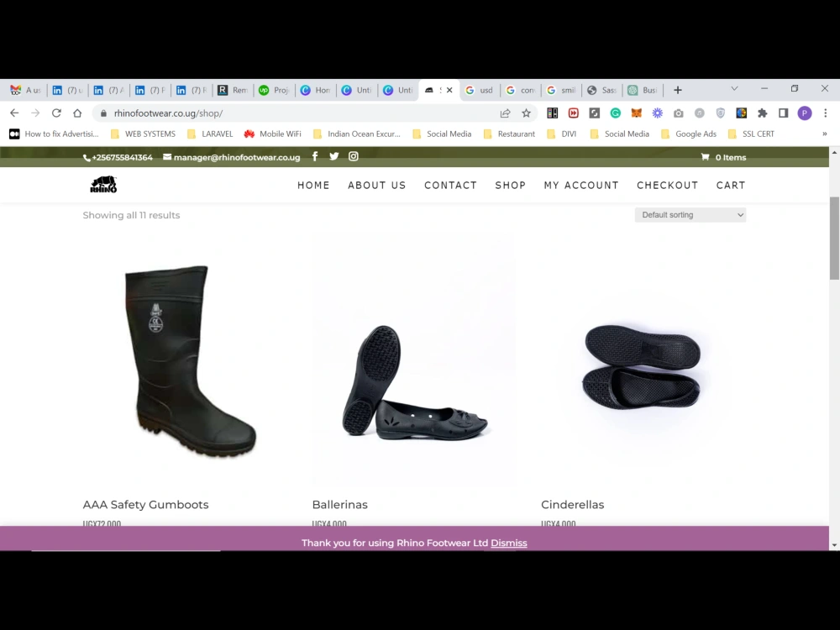View the gumboots product image
This screenshot has height=630, width=840.
click(186, 361)
